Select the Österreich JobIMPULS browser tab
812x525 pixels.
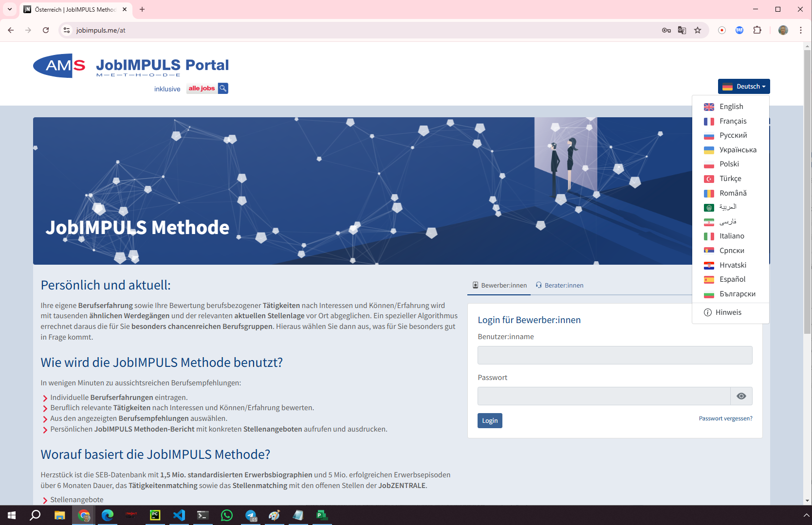click(75, 9)
